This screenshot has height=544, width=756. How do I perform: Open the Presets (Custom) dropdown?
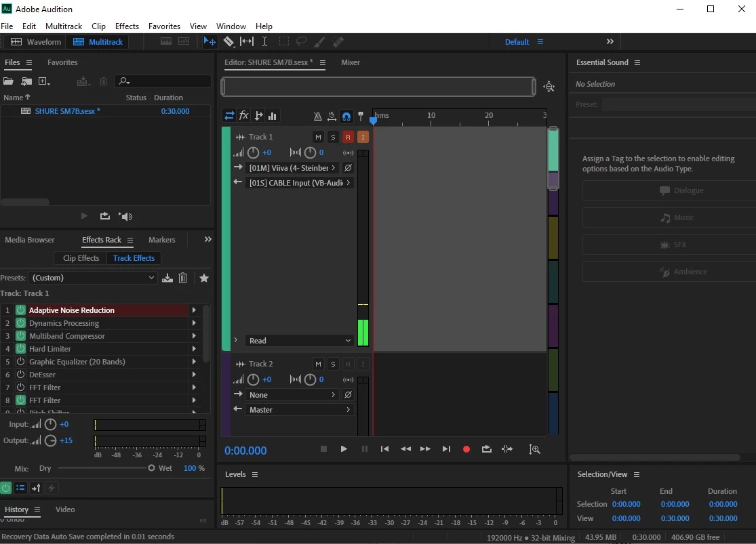[x=93, y=278]
